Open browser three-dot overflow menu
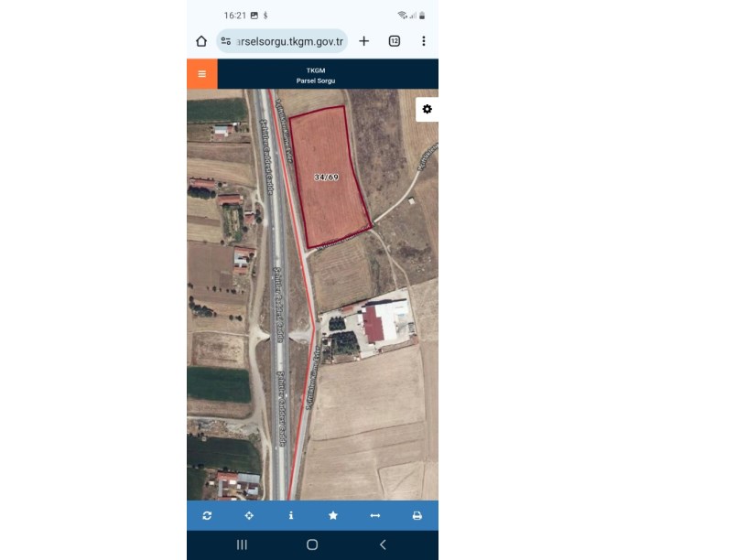The width and height of the screenshot is (747, 560). 424,41
